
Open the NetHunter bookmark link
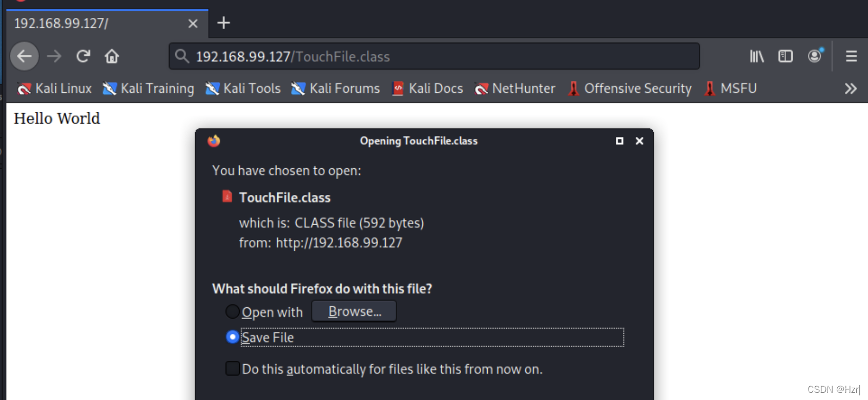pyautogui.click(x=515, y=89)
